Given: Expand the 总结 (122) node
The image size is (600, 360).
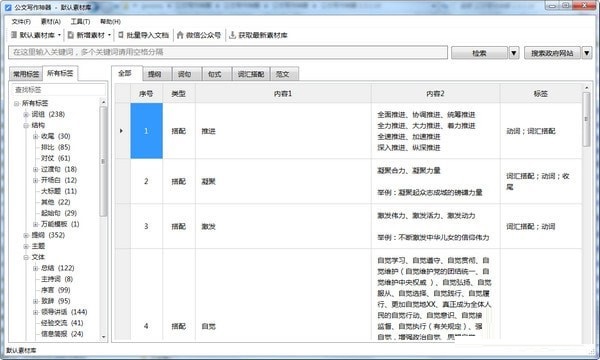Looking at the screenshot, I should pyautogui.click(x=36, y=268).
